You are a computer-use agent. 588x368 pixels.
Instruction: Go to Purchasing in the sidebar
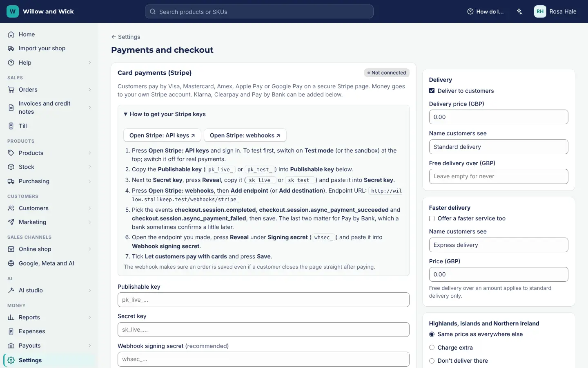(x=49, y=181)
